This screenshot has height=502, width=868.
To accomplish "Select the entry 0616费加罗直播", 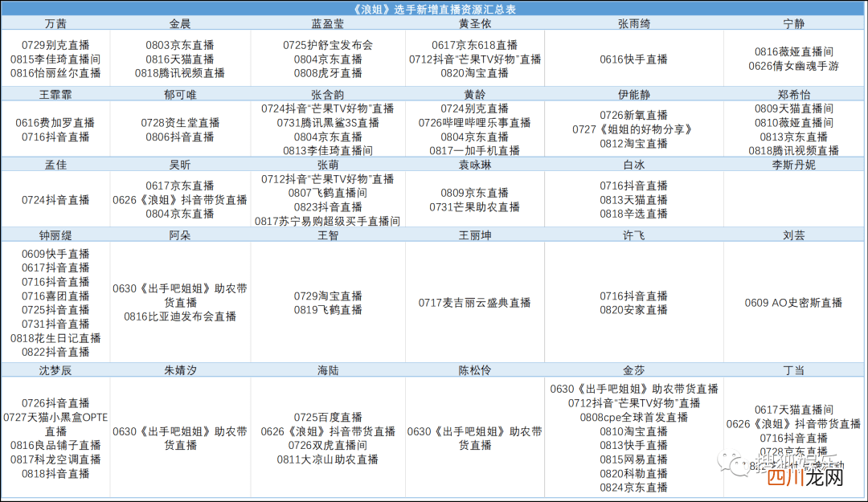I will click(x=55, y=123).
